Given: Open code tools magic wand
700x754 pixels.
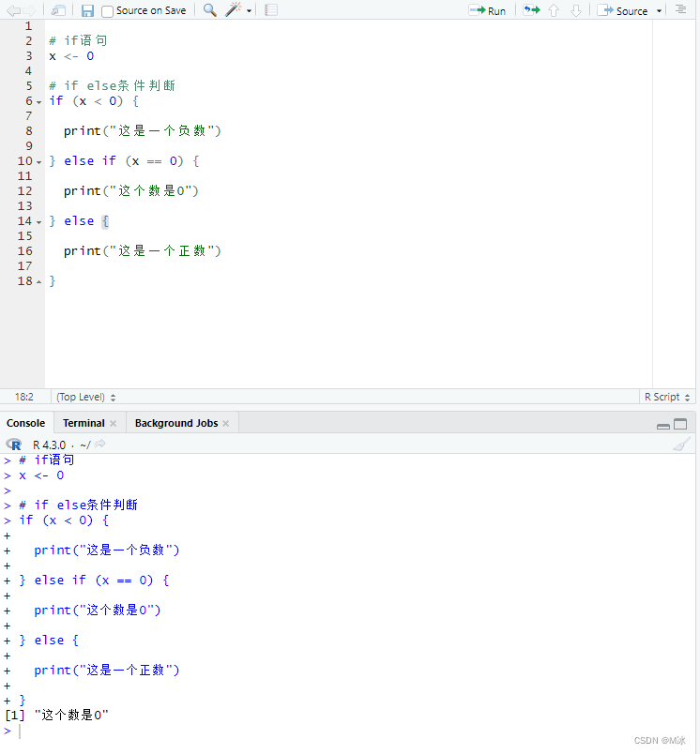Looking at the screenshot, I should coord(234,9).
